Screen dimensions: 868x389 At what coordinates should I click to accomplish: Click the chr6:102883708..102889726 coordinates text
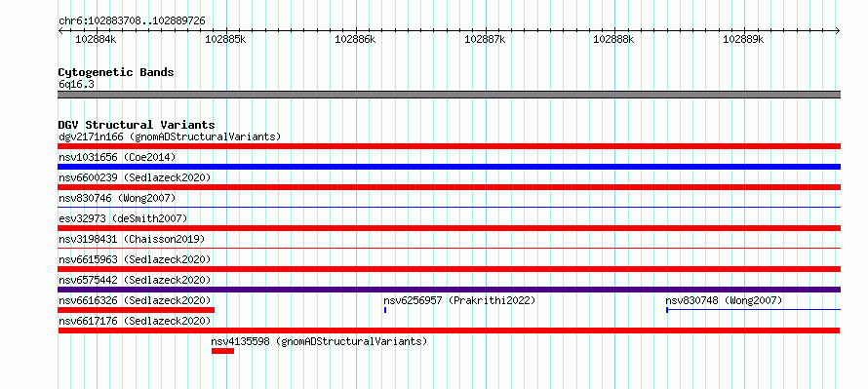tap(132, 21)
